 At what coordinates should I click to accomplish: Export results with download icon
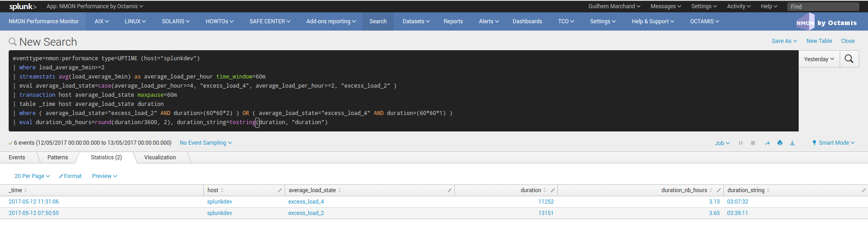coord(792,143)
